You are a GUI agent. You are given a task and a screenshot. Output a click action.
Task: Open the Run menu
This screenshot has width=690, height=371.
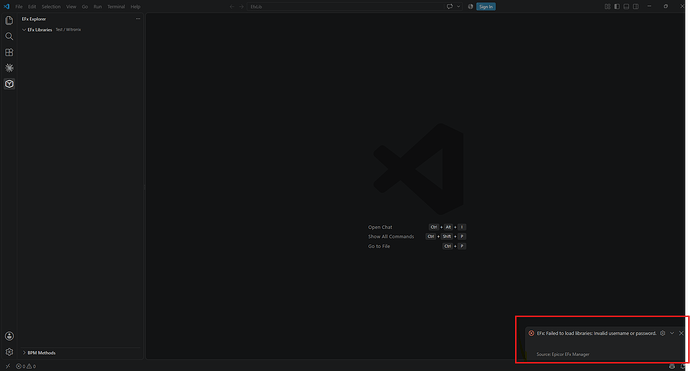coord(98,7)
